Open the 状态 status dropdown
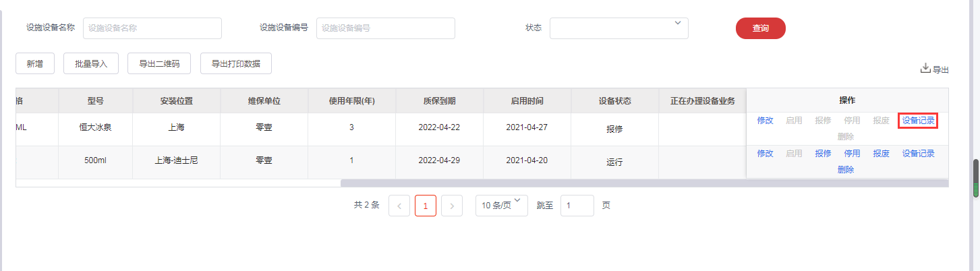This screenshot has width=980, height=271. (618, 28)
